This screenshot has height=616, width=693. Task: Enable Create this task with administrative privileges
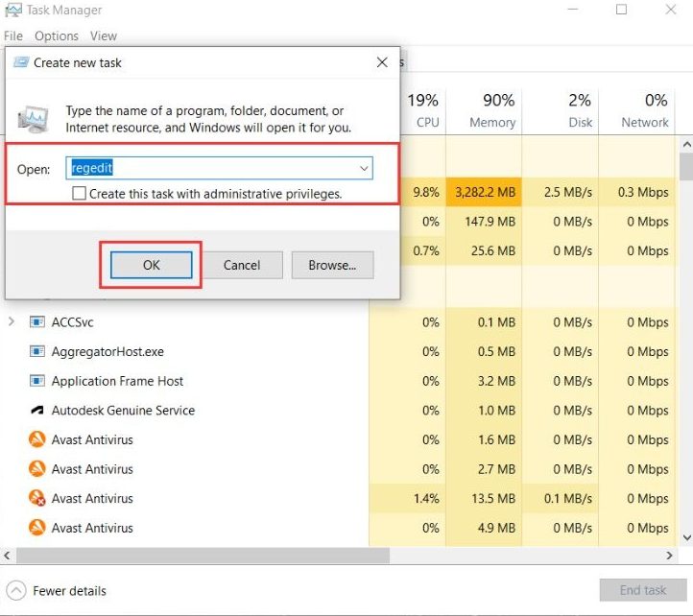point(79,194)
